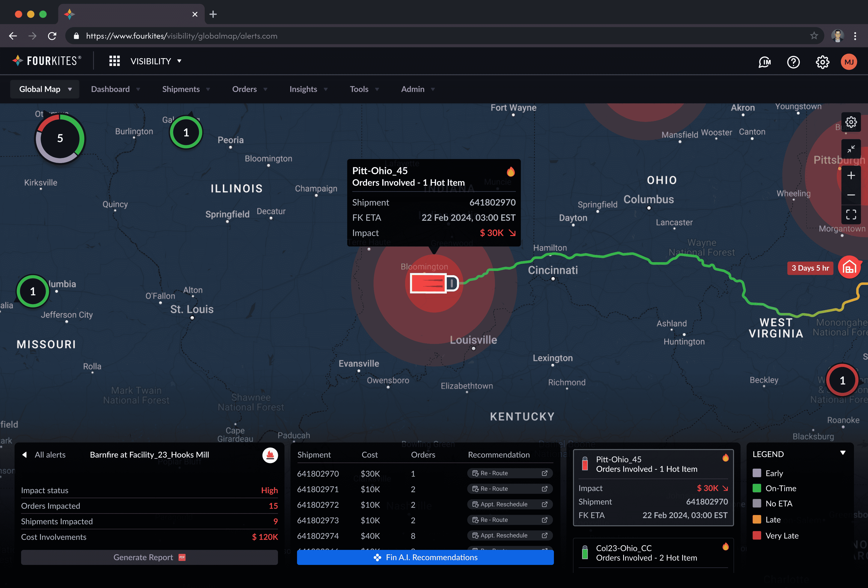Image resolution: width=868 pixels, height=588 pixels.
Task: Click the Early legend color swatch
Action: point(757,473)
